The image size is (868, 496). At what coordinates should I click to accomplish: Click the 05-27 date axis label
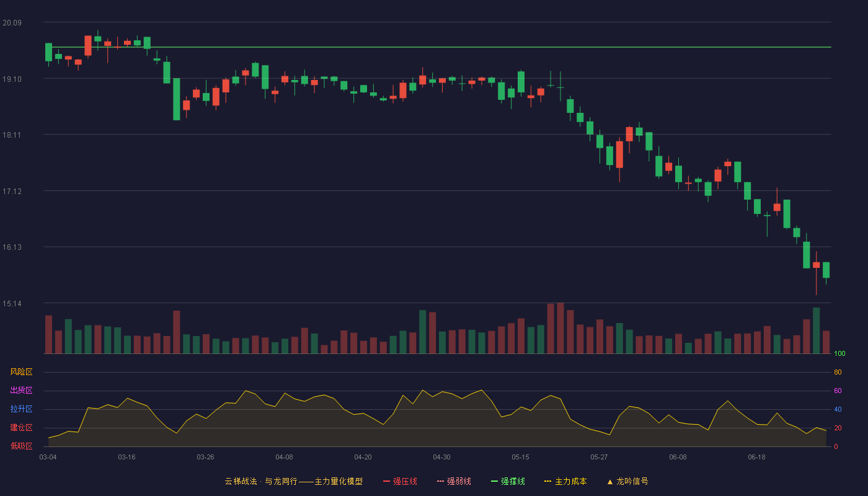click(599, 457)
